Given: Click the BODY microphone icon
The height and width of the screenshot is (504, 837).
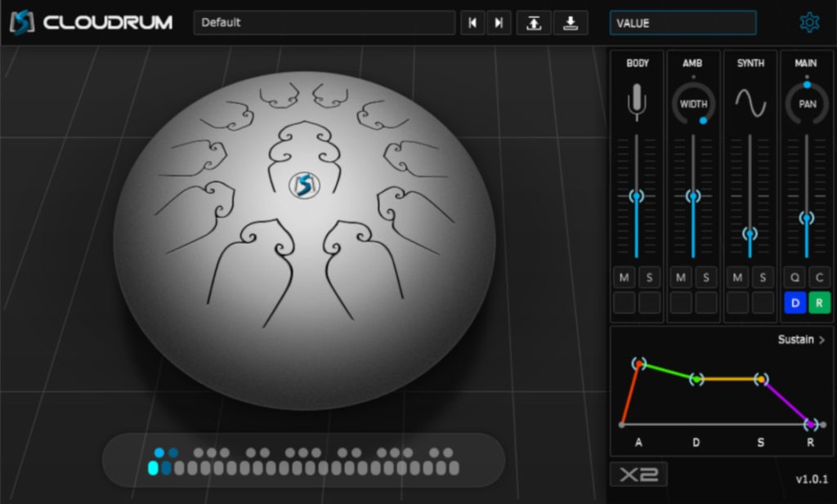Looking at the screenshot, I should coord(636,101).
